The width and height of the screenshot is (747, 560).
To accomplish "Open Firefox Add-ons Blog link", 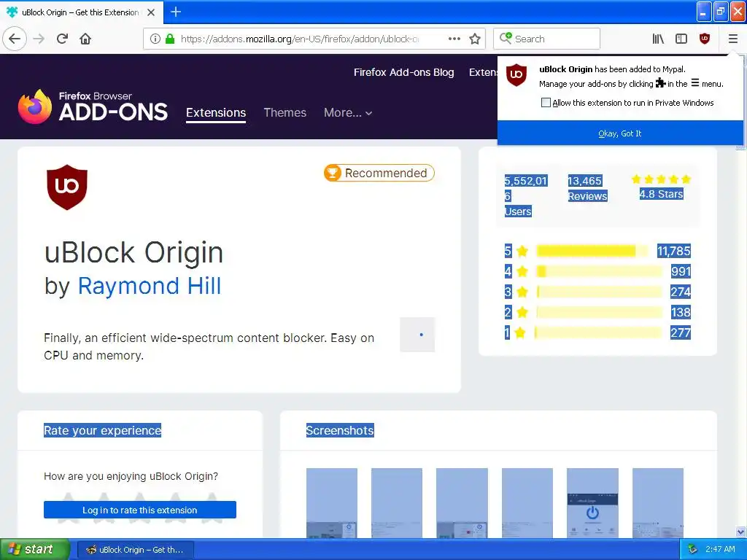I will (403, 72).
